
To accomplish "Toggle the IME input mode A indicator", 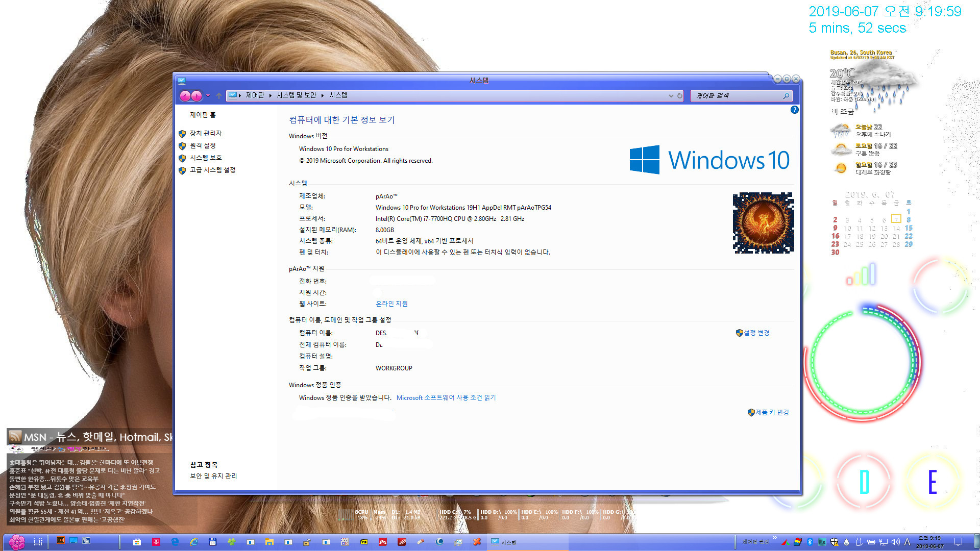I will [x=907, y=542].
